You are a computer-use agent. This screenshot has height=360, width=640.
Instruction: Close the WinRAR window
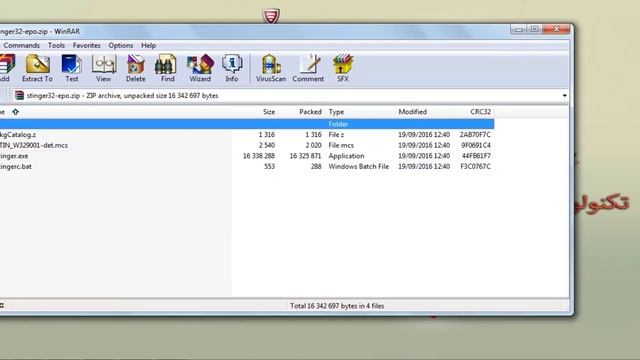(556, 29)
